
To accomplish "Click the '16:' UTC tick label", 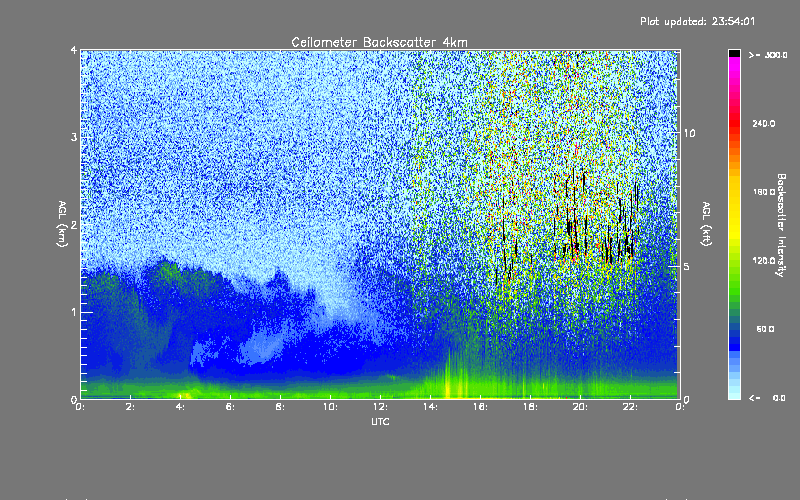I will (x=481, y=407).
